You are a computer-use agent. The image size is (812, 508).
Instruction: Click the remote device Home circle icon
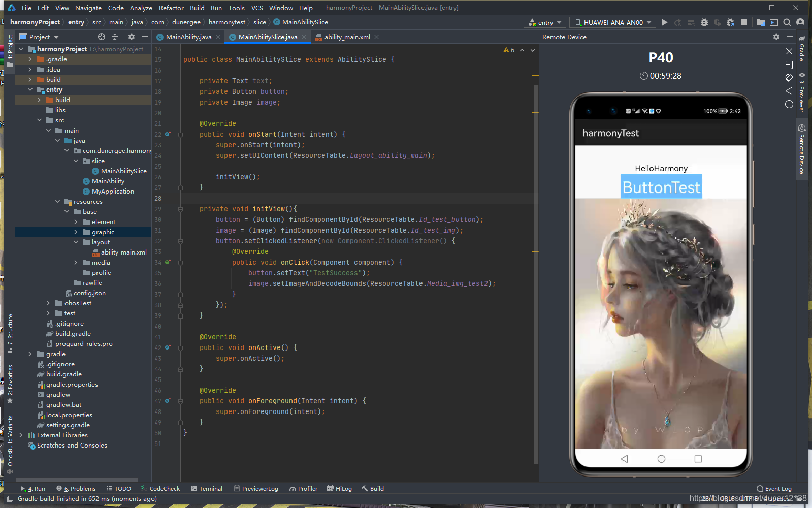[789, 104]
